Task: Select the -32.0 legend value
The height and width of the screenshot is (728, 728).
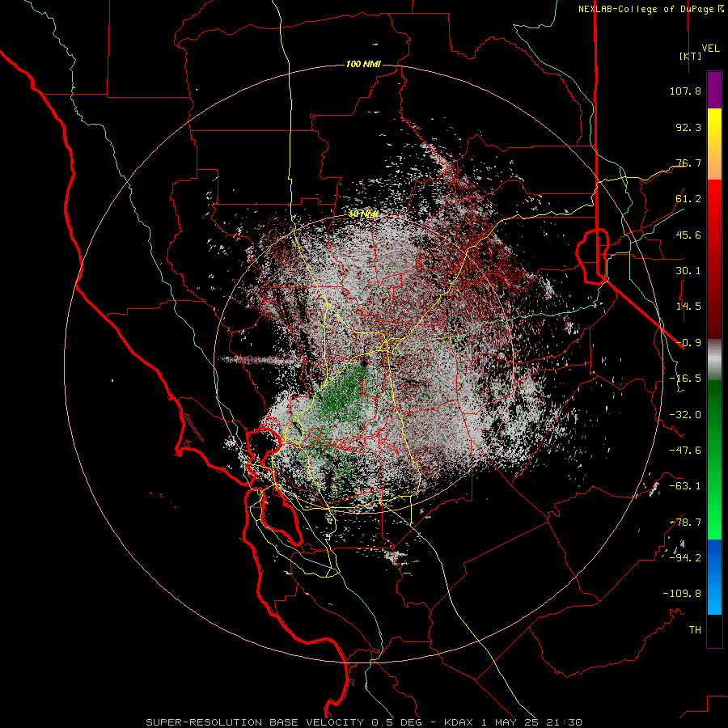Action: 685,415
